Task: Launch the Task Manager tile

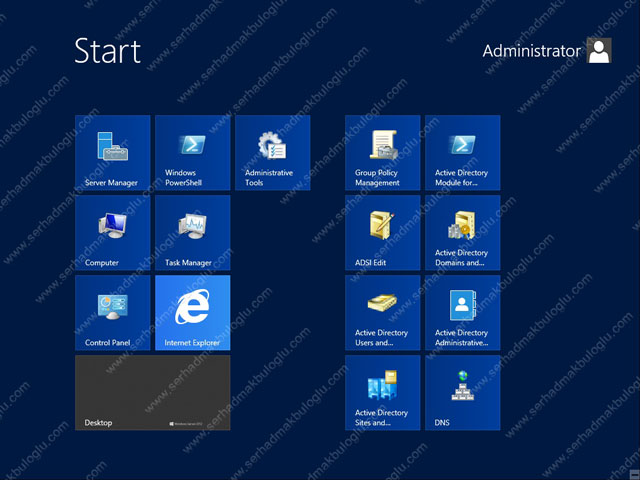Action: tap(193, 233)
